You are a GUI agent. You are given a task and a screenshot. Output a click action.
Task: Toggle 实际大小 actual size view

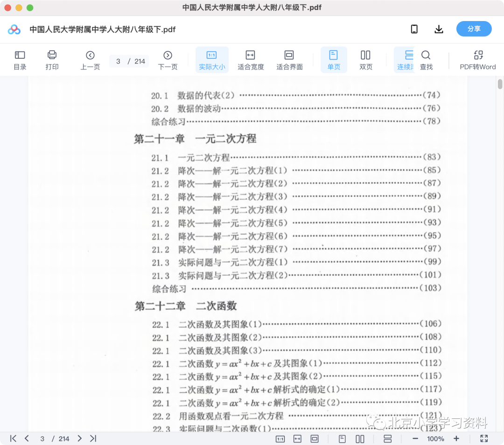[212, 60]
